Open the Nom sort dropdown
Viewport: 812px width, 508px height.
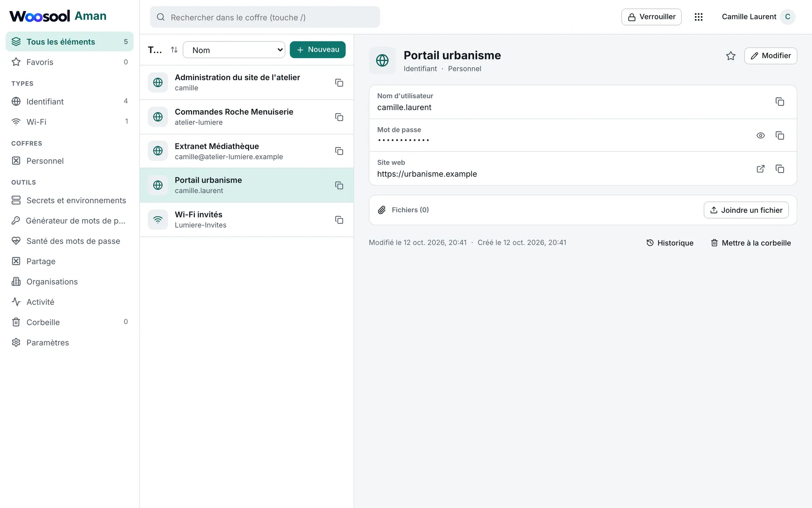234,50
